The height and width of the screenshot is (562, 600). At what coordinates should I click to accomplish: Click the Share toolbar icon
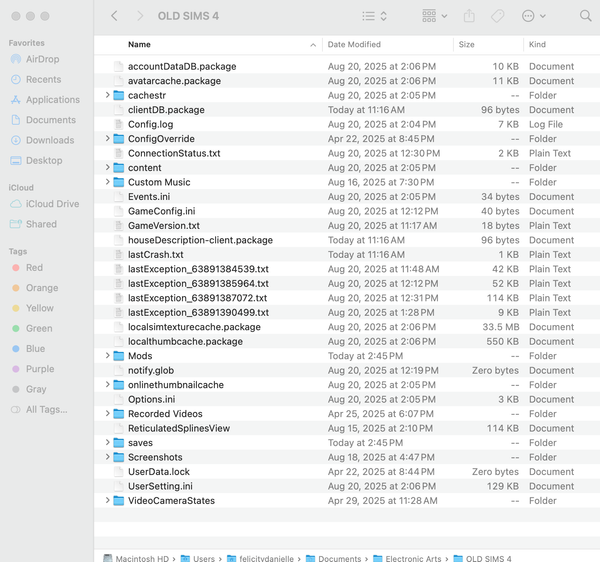469,16
